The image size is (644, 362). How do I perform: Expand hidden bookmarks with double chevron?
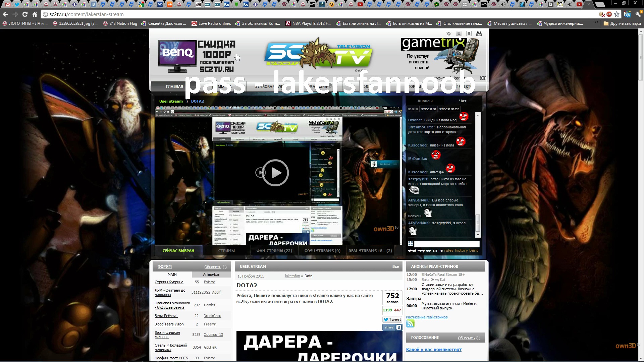pyautogui.click(x=596, y=22)
